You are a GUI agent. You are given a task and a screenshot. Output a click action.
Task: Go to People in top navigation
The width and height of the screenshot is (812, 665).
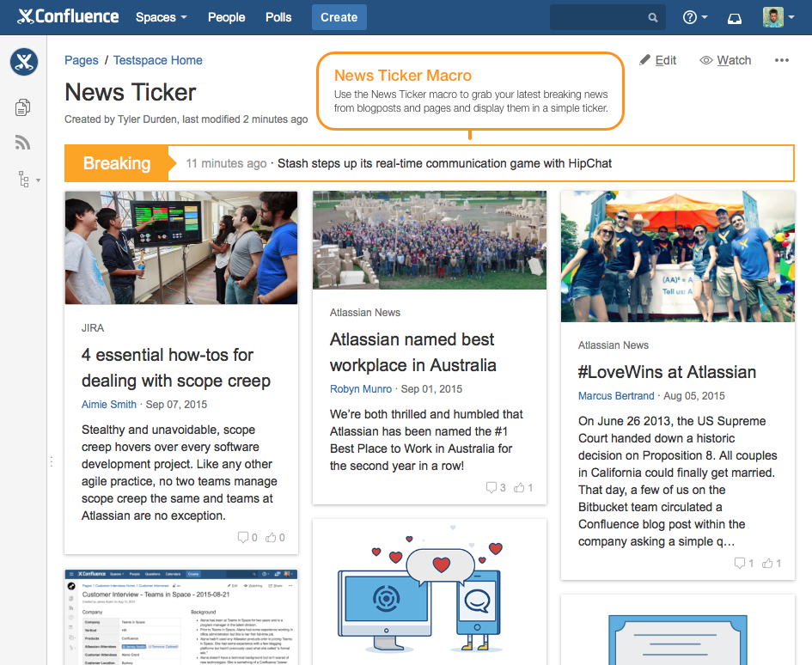pos(226,17)
